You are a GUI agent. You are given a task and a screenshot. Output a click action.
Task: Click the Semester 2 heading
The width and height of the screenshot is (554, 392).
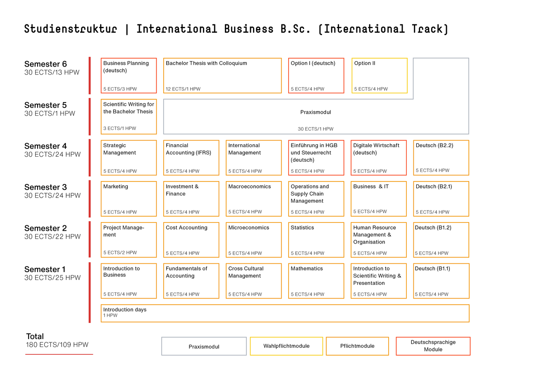tap(45, 228)
